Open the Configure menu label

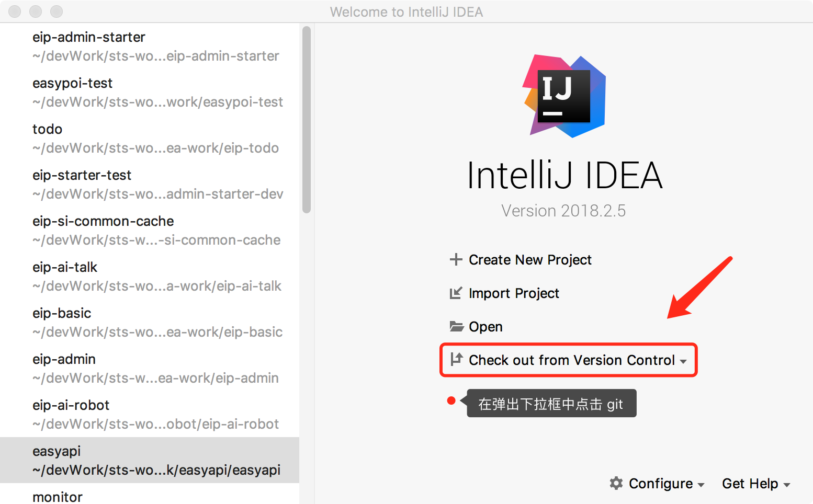coord(661,484)
